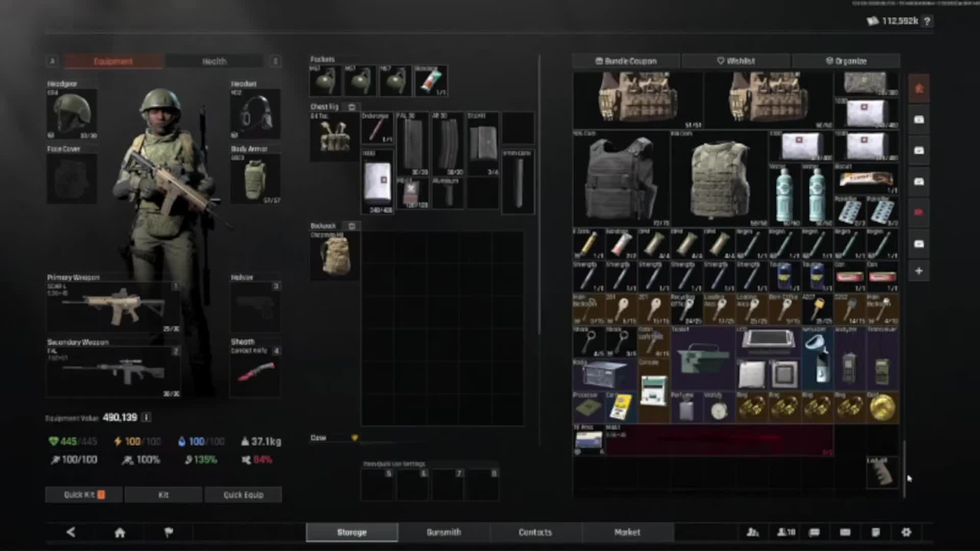
Task: Select the S202 key in stash
Action: pos(850,310)
